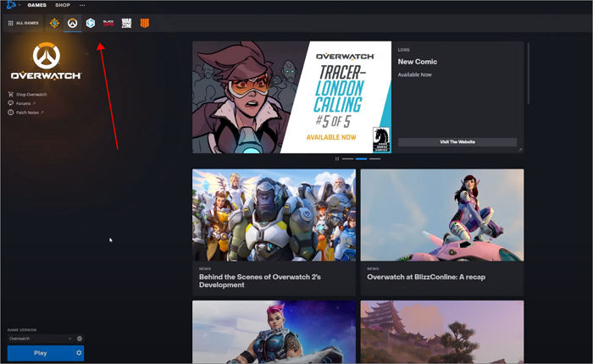This screenshot has width=593, height=364.
Task: Select the Warzone game icon
Action: coord(127,23)
